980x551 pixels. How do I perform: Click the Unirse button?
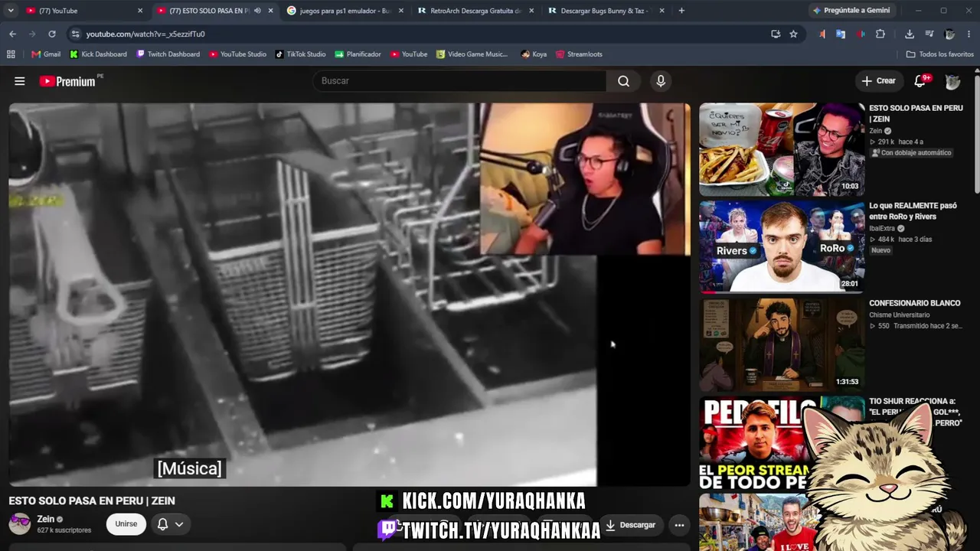click(126, 524)
